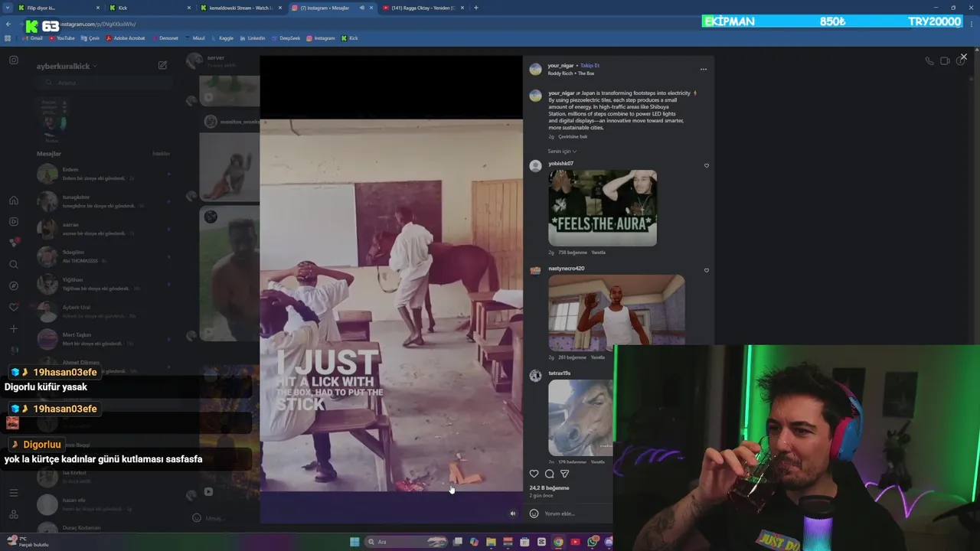Open the Kaggle bookmark
Viewport: 980px width, 551px height.
coord(222,37)
